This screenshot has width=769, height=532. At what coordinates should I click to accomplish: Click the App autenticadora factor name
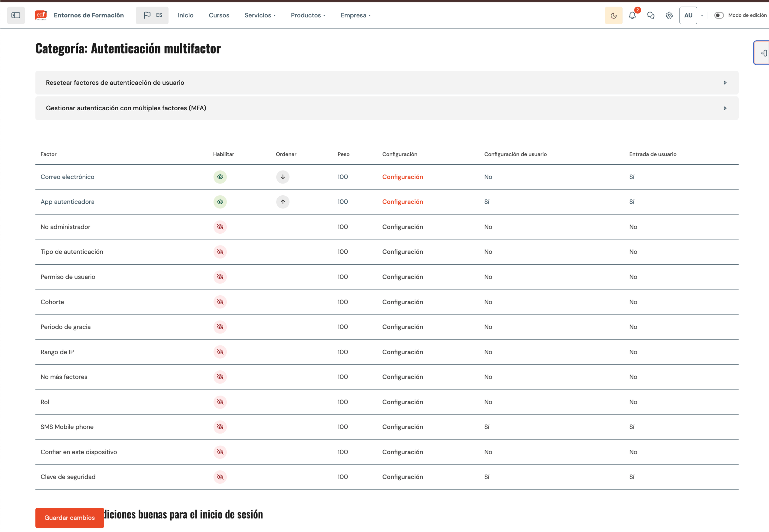[67, 202]
